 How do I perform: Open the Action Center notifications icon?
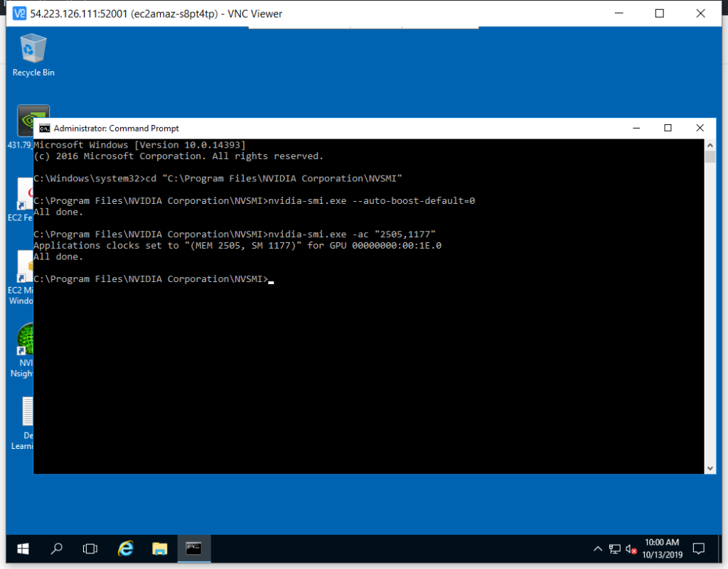tap(699, 549)
